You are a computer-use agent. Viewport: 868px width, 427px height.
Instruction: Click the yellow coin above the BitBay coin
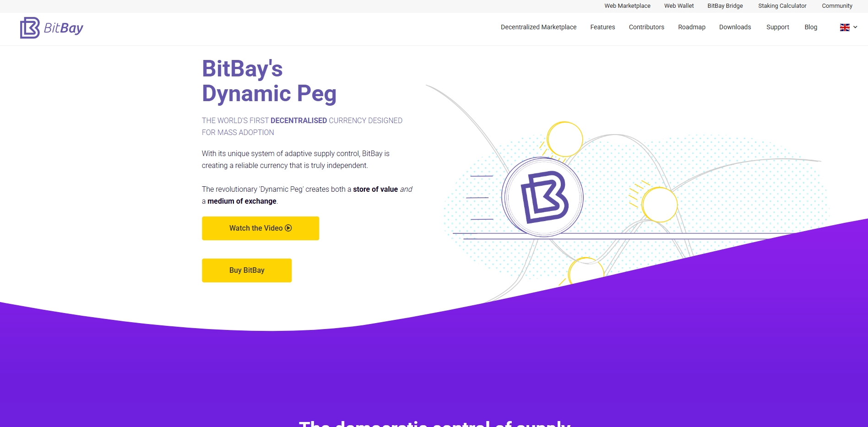[x=565, y=139]
